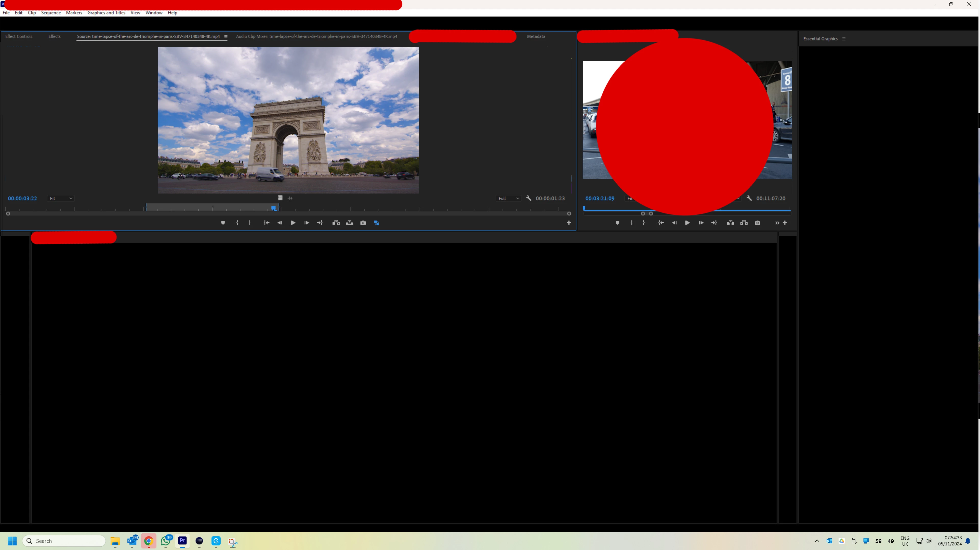
Task: Click the Source monitor blue timecode 00:00:03:22
Action: 22,198
